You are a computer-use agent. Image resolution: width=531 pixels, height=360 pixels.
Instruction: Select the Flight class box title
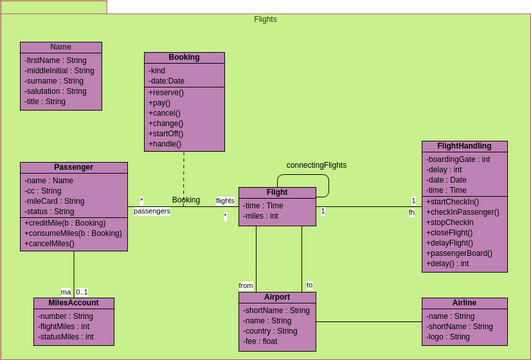click(277, 192)
